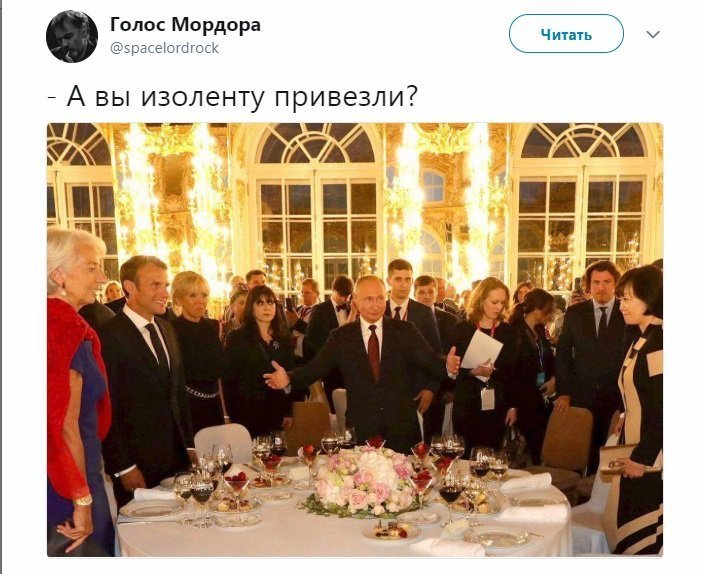Click the @spacelordrock handle
Screen dimensions: 704x574
164,48
